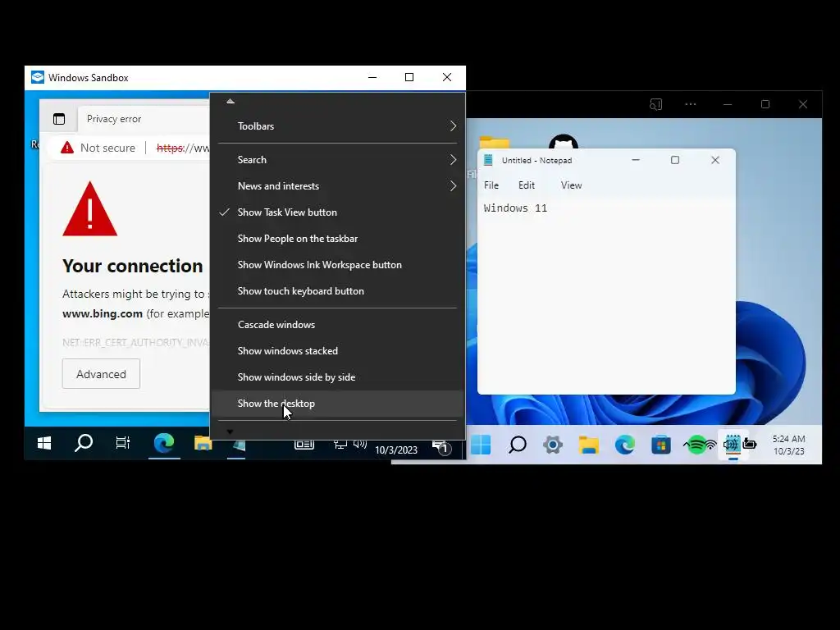Click the context menu scroll-down arrow
This screenshot has width=840, height=630.
[231, 431]
